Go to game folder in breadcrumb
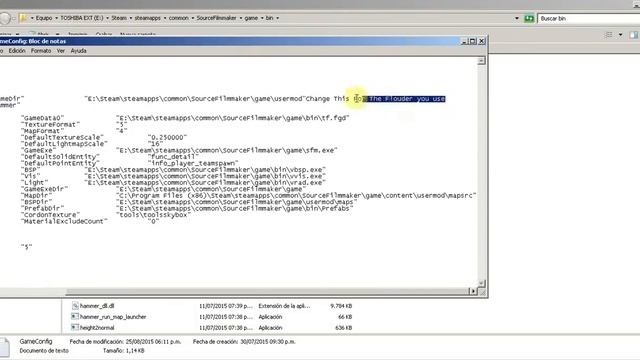The image size is (640, 360). pos(251,18)
